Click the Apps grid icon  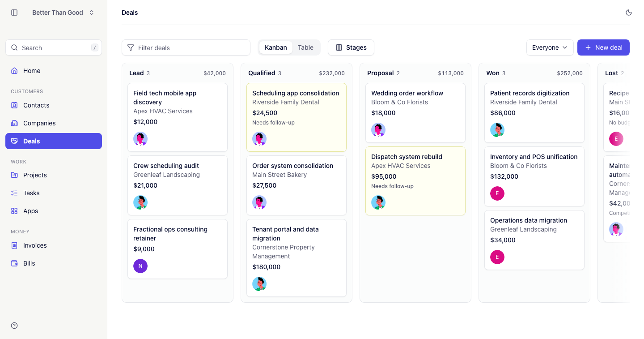14,211
